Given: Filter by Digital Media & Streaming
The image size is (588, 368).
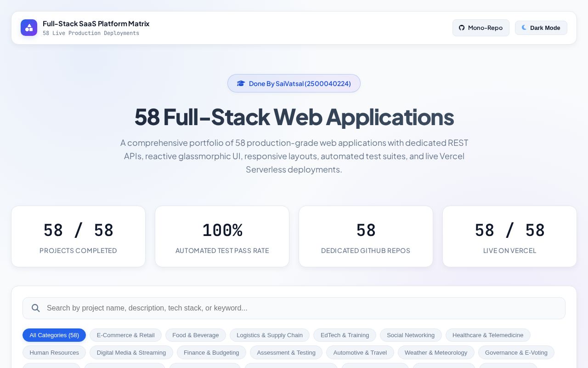Looking at the screenshot, I should (x=131, y=352).
